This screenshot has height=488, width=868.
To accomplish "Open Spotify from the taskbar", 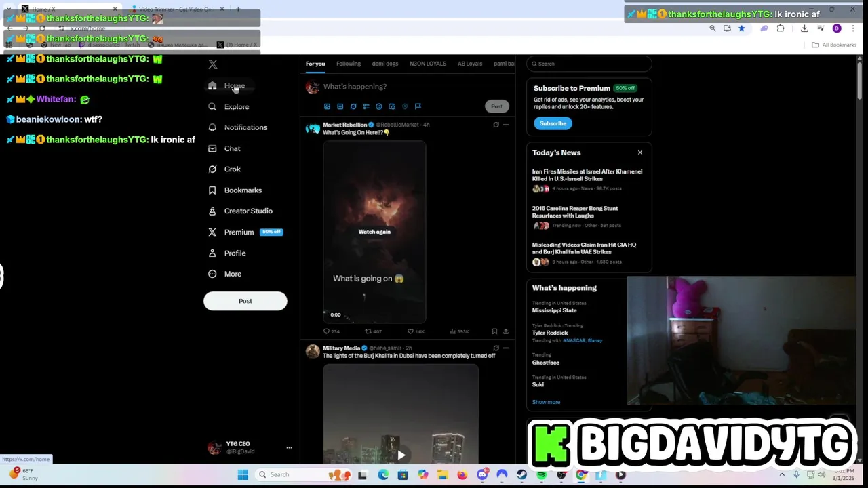I will coord(542,475).
